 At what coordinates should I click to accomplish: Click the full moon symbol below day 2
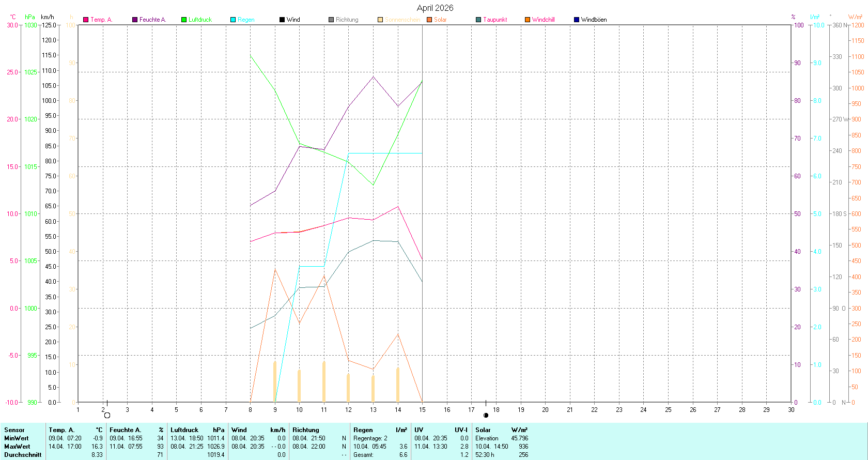tap(107, 415)
